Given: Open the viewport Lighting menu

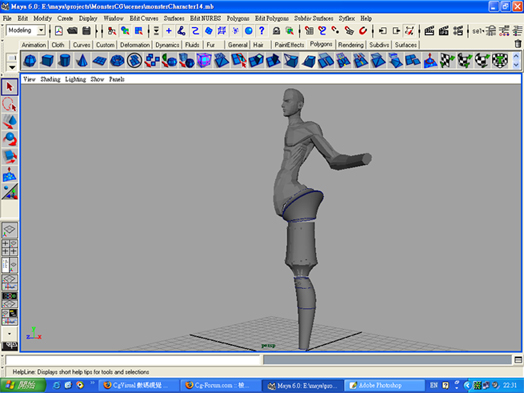Looking at the screenshot, I should 75,79.
